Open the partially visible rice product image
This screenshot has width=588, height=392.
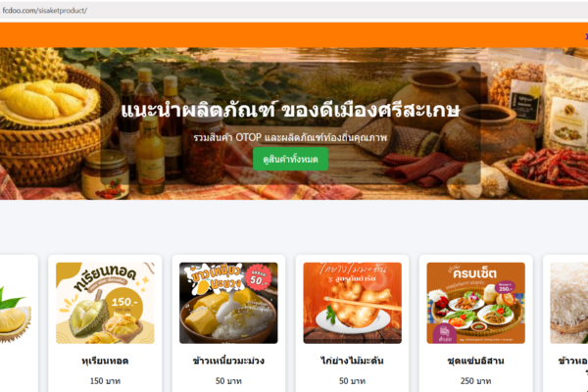pyautogui.click(x=568, y=303)
